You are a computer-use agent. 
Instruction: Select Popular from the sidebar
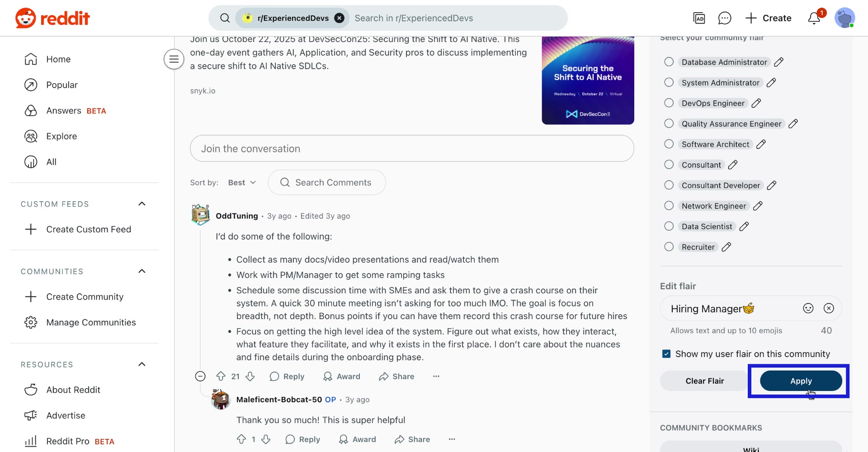[63, 85]
